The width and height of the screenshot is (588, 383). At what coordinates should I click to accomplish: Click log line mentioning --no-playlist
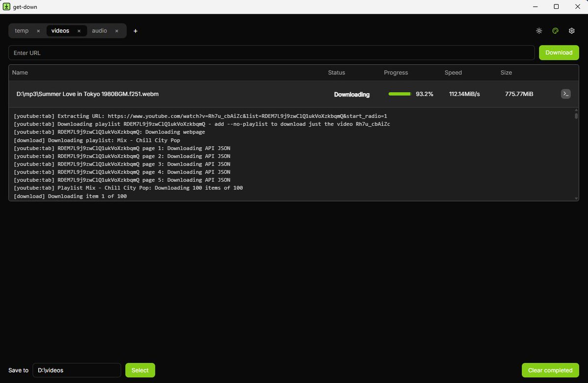[202, 124]
